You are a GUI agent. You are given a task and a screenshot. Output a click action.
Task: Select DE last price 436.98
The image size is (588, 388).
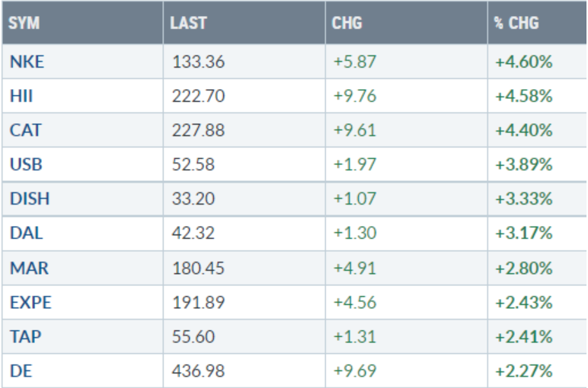[198, 371]
